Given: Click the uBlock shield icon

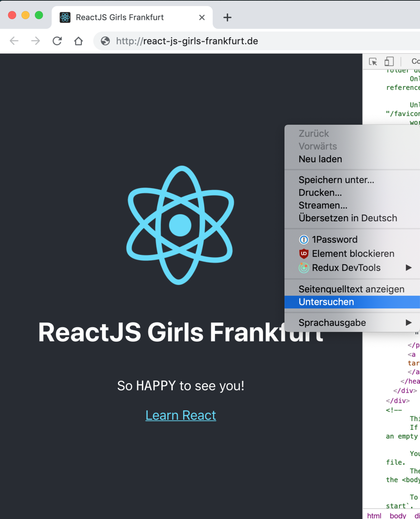Looking at the screenshot, I should coord(304,254).
